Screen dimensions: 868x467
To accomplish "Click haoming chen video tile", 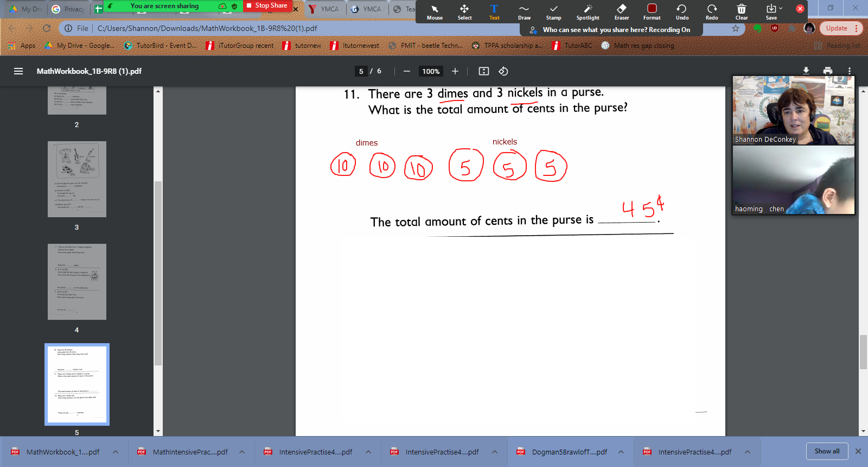I will click(x=794, y=180).
